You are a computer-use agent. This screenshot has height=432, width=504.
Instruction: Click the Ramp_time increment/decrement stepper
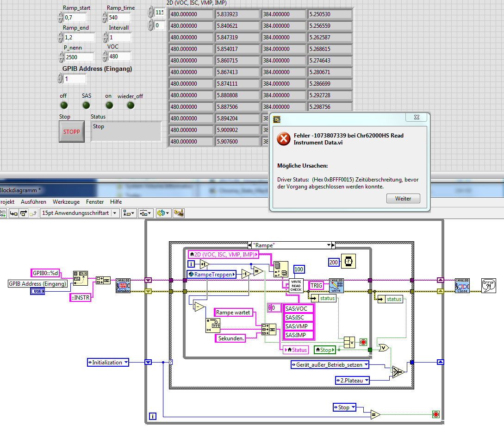pos(105,18)
